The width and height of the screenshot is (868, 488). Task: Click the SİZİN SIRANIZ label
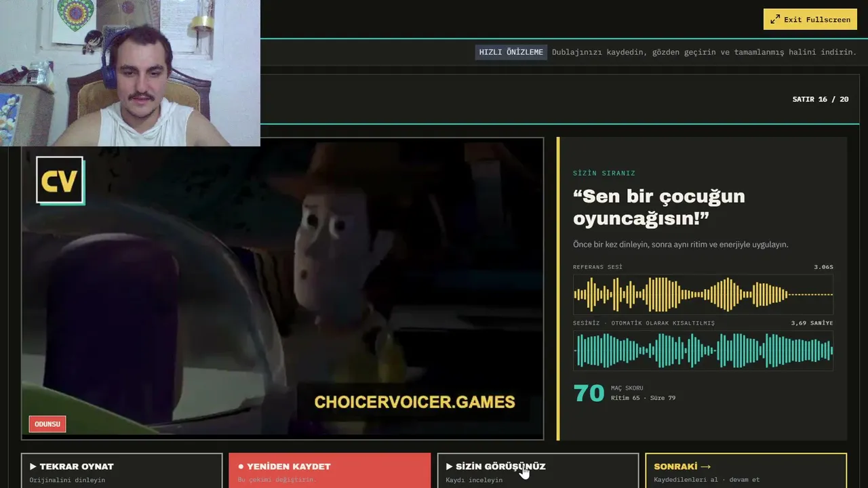[x=604, y=174]
